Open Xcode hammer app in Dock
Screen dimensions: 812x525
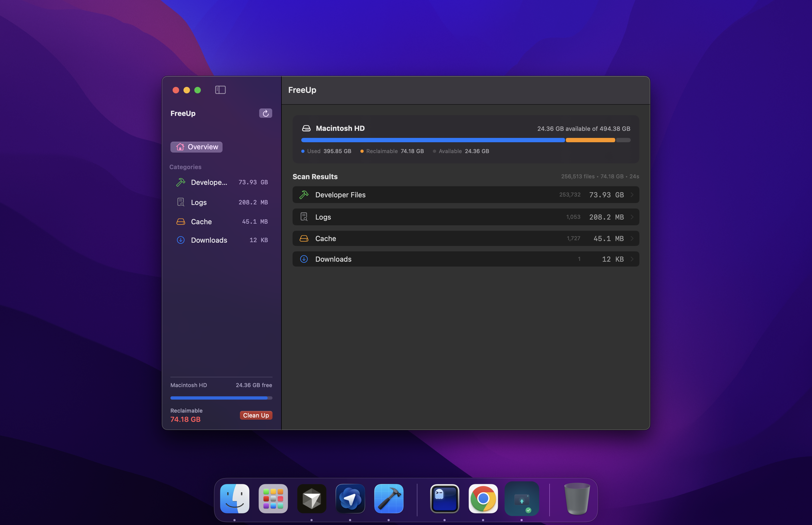coord(388,499)
